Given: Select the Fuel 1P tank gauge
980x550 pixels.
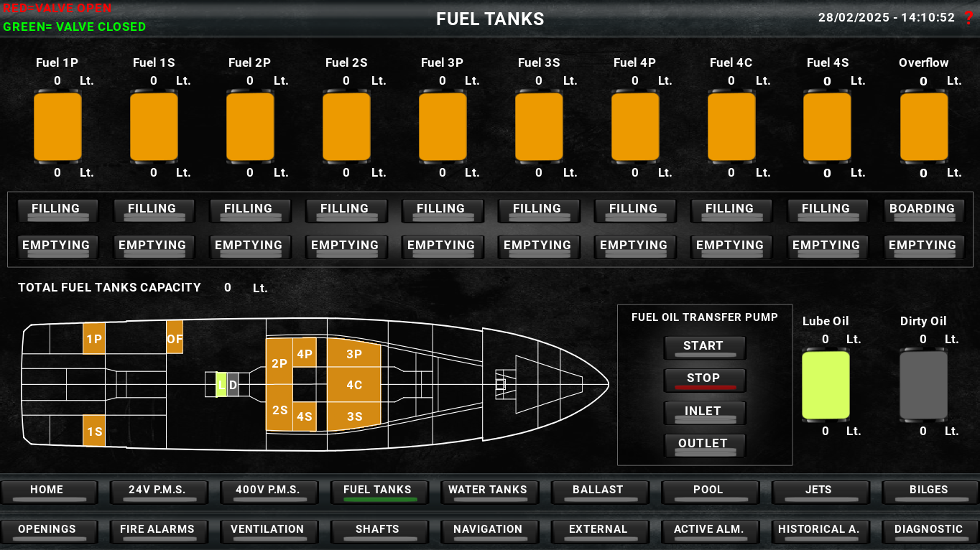Looking at the screenshot, I should click(57, 126).
